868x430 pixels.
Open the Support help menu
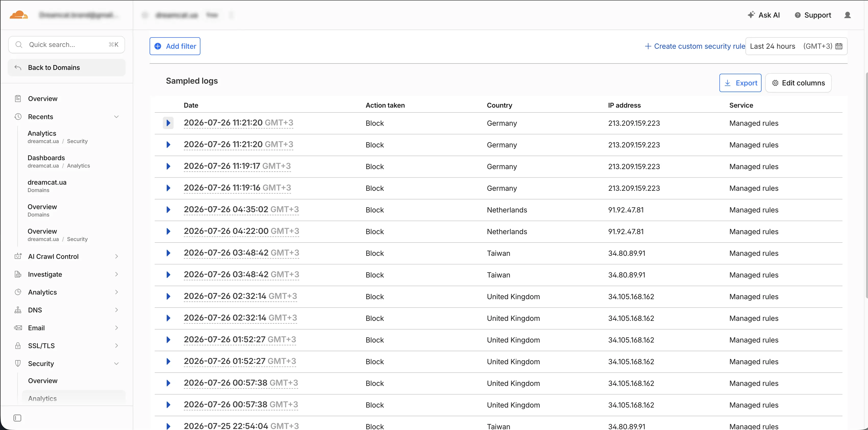[x=813, y=15]
